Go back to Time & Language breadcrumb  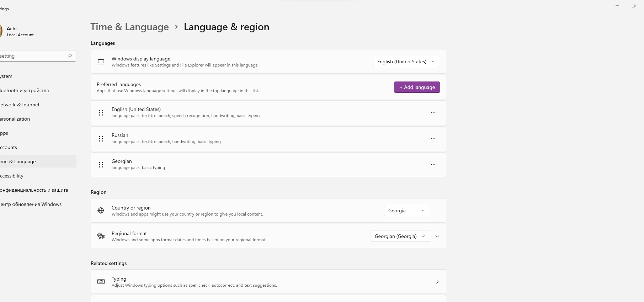(x=129, y=27)
